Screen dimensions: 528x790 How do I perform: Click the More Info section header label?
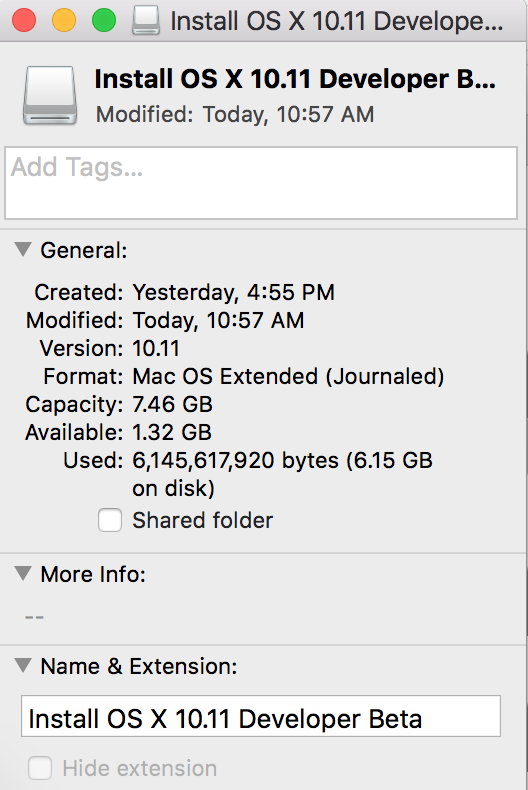click(x=93, y=574)
